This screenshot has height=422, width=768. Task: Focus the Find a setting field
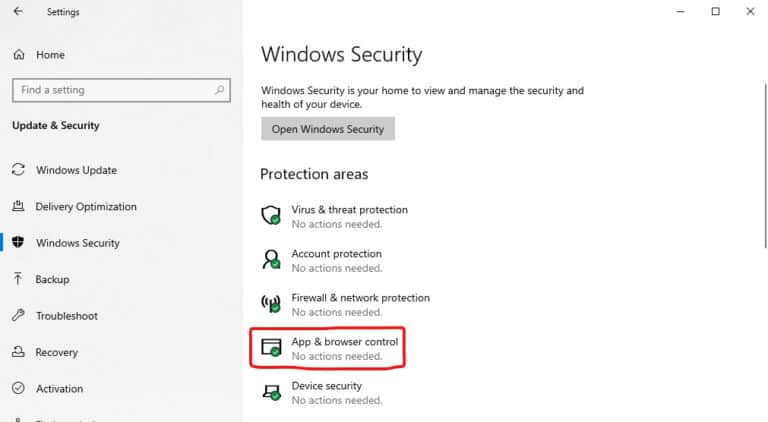click(121, 90)
